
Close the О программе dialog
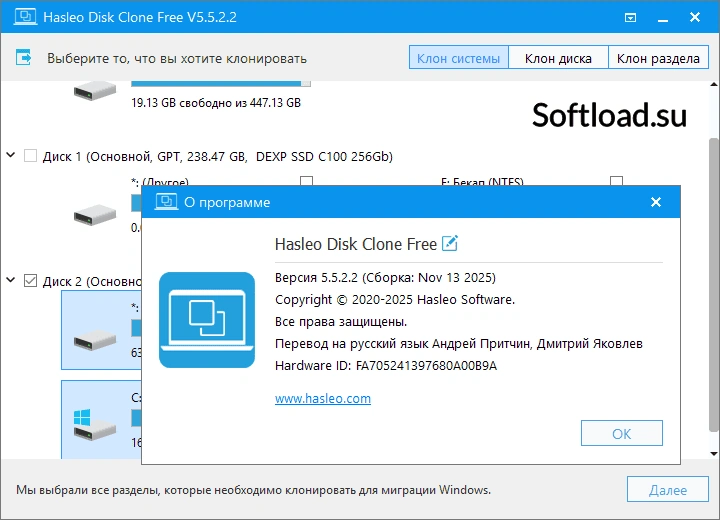pyautogui.click(x=656, y=202)
